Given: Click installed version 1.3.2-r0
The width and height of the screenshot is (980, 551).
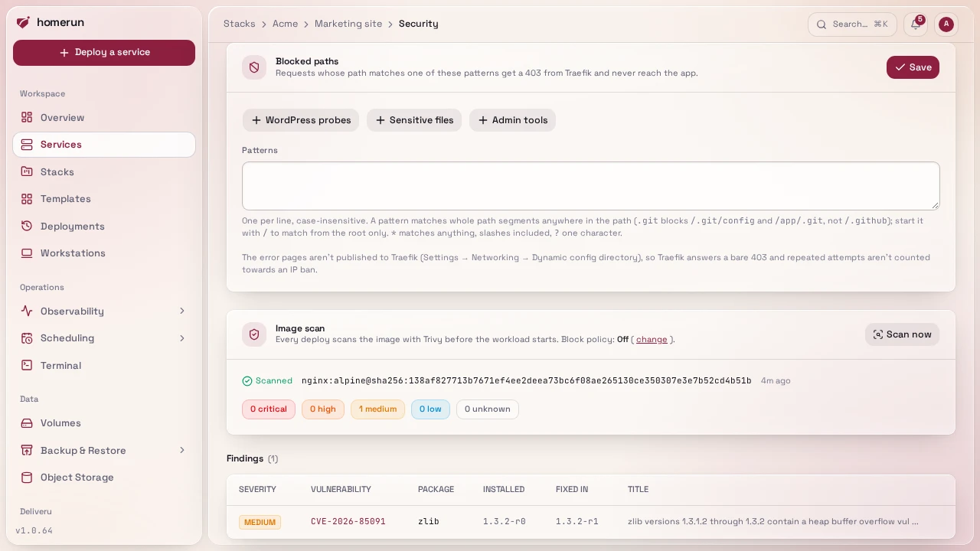Looking at the screenshot, I should [505, 522].
